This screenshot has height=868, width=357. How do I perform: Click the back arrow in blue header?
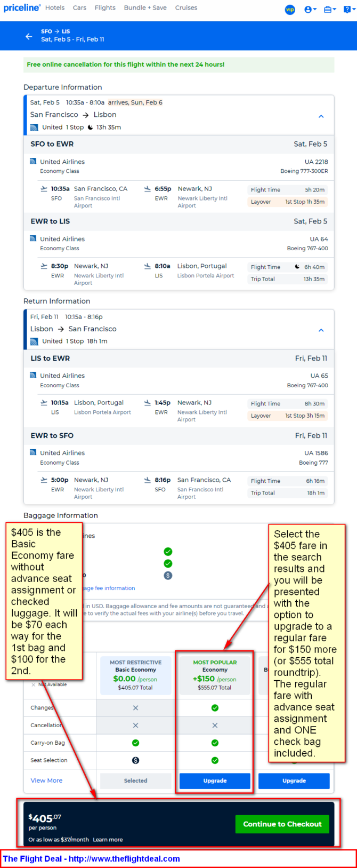click(x=29, y=36)
